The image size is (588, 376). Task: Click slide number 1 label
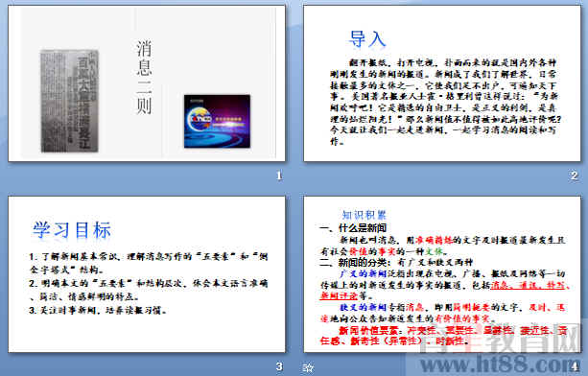pyautogui.click(x=279, y=176)
